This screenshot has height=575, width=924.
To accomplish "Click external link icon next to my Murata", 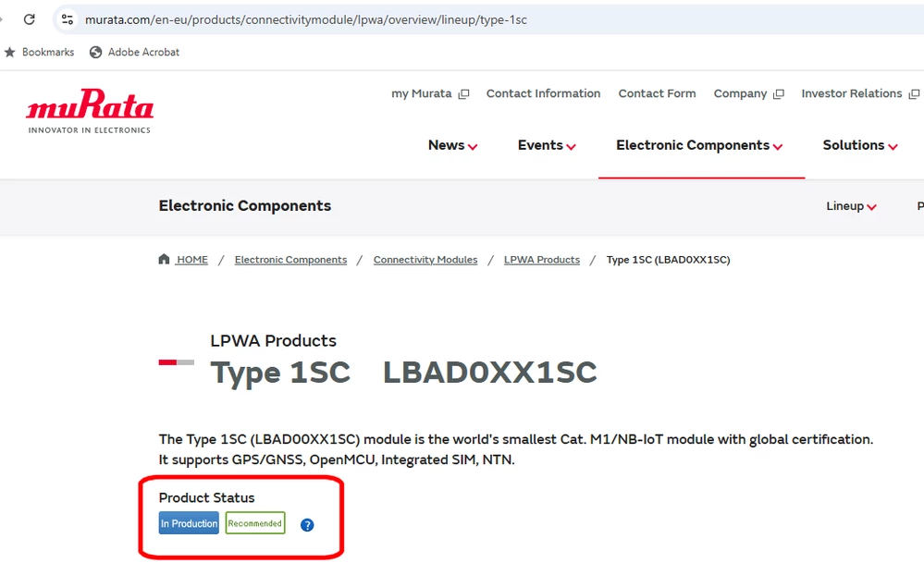I will [464, 93].
